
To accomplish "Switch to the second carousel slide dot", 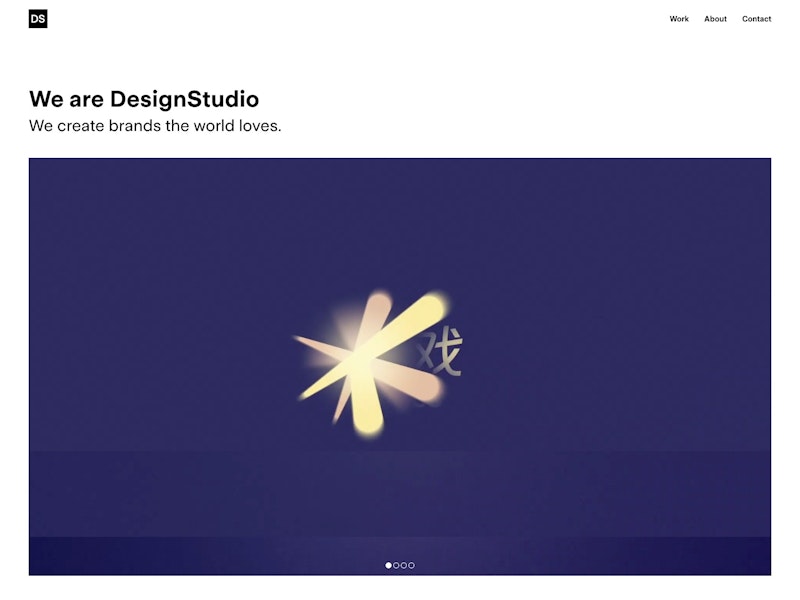I will (396, 565).
